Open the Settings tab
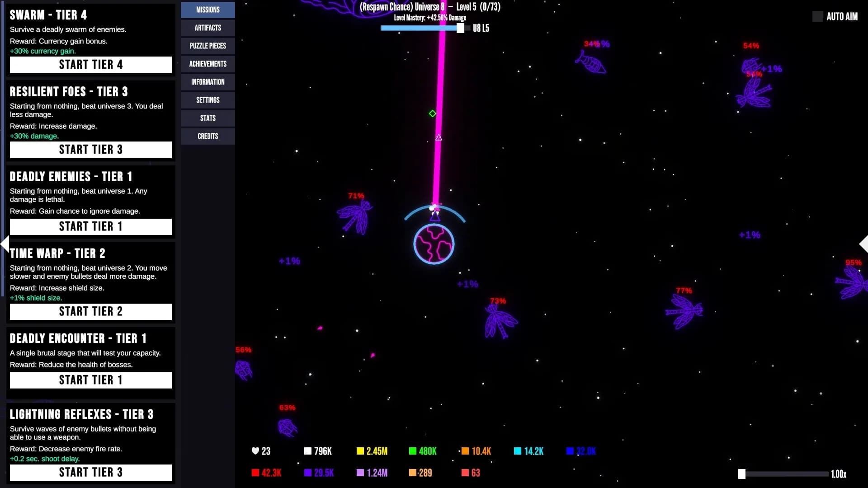This screenshot has width=868, height=488. tap(208, 100)
